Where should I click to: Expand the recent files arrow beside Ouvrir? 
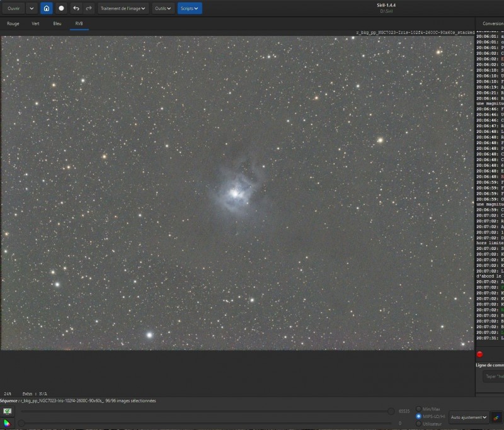pyautogui.click(x=31, y=8)
